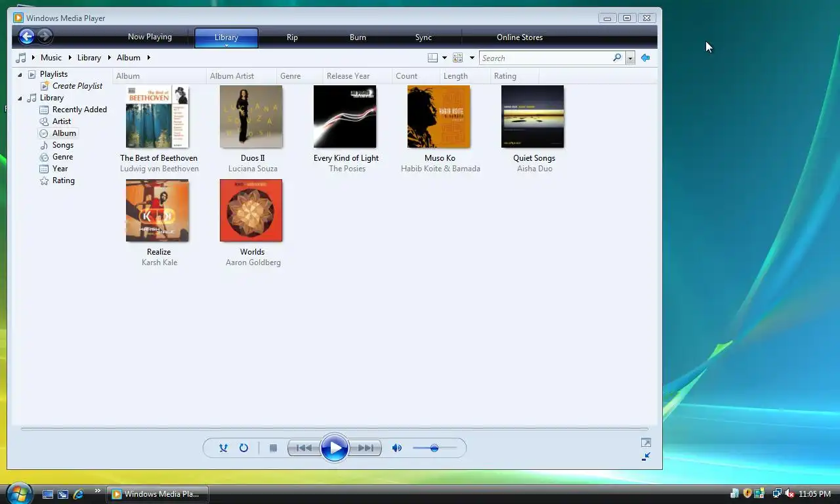Skip to the previous track

click(x=304, y=448)
